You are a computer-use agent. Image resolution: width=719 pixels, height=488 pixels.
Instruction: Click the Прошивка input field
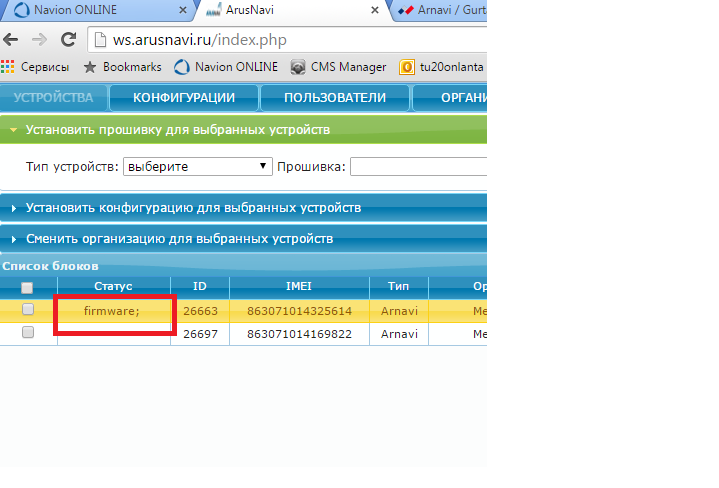point(418,166)
